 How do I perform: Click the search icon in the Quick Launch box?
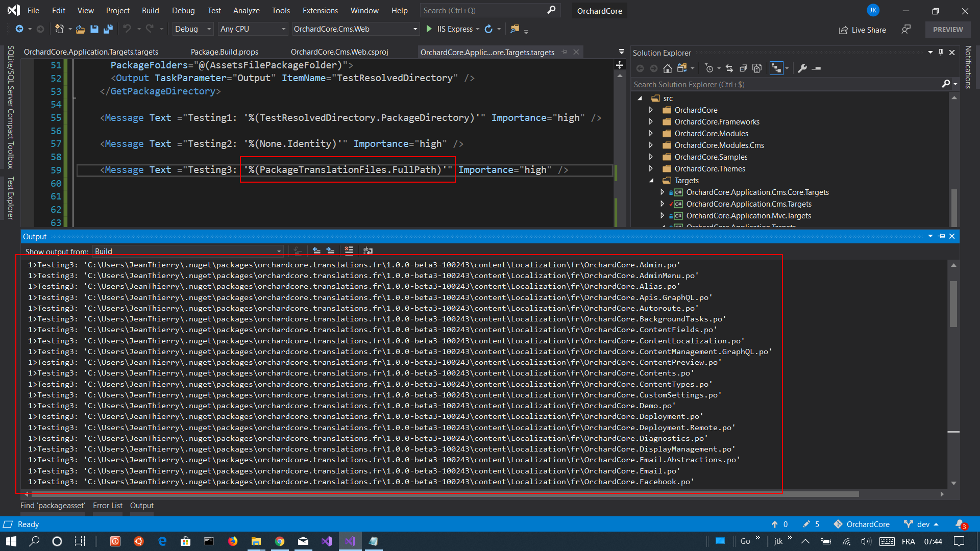[x=551, y=10]
